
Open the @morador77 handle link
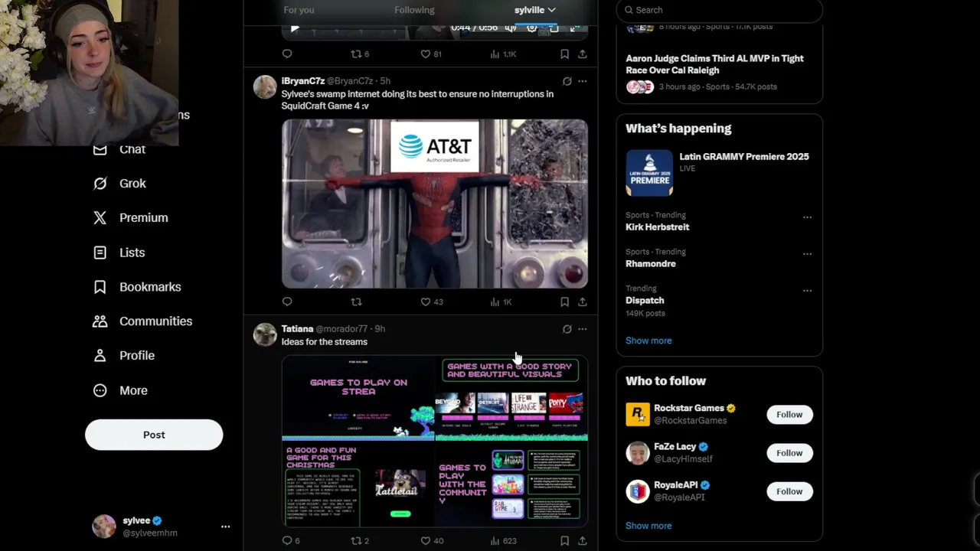click(341, 329)
